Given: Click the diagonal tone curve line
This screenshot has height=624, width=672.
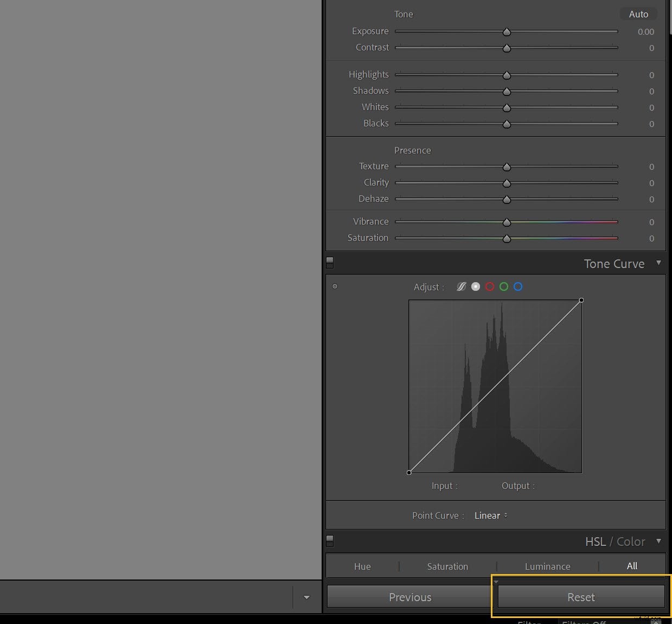Looking at the screenshot, I should (x=495, y=386).
